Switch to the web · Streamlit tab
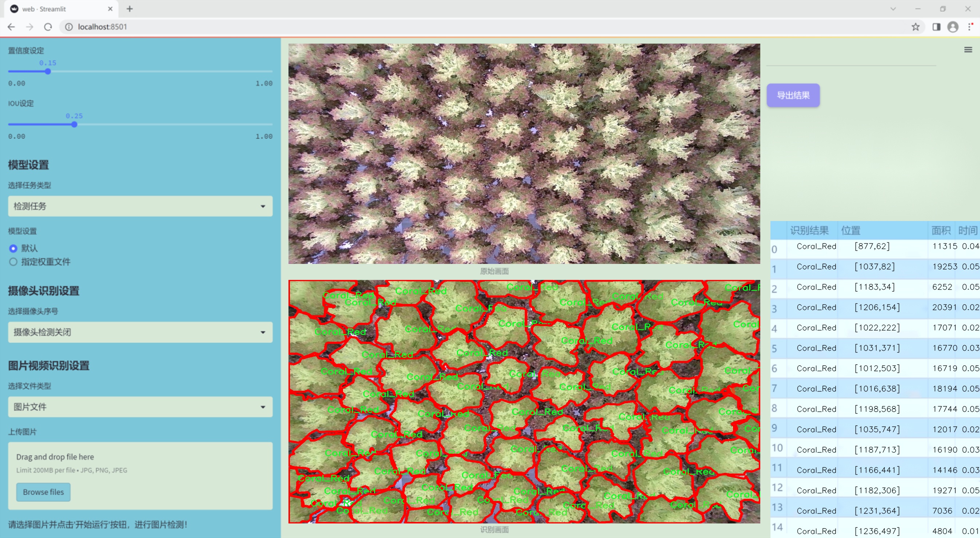 (x=57, y=9)
